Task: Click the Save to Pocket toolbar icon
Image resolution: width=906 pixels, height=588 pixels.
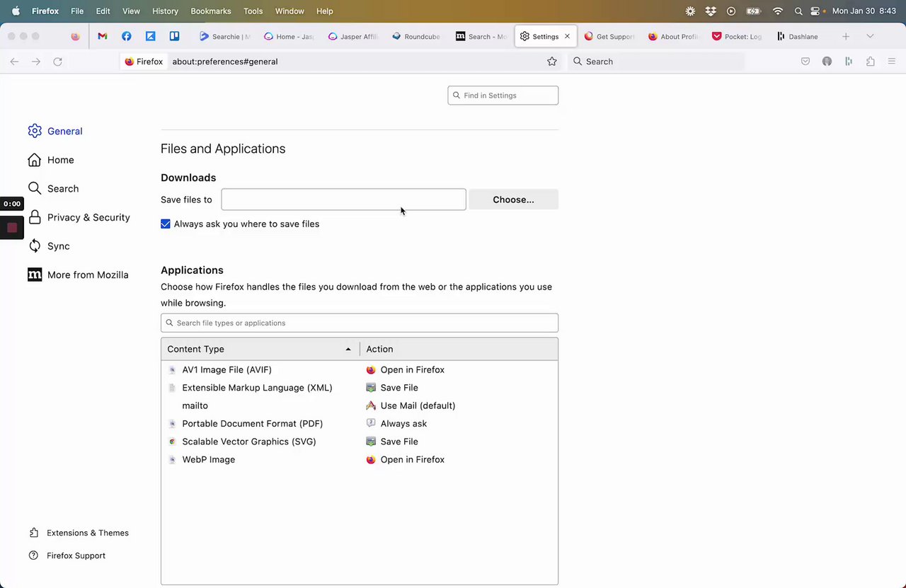Action: [805, 62]
